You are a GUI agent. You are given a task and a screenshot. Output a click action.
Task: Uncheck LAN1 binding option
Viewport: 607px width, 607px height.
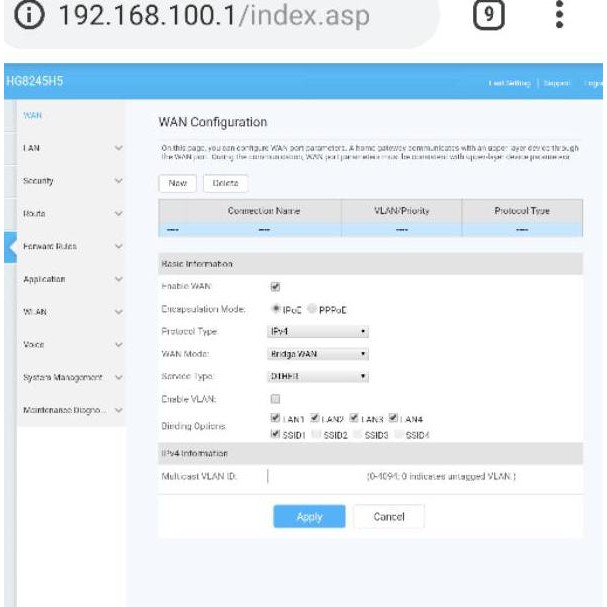275,418
